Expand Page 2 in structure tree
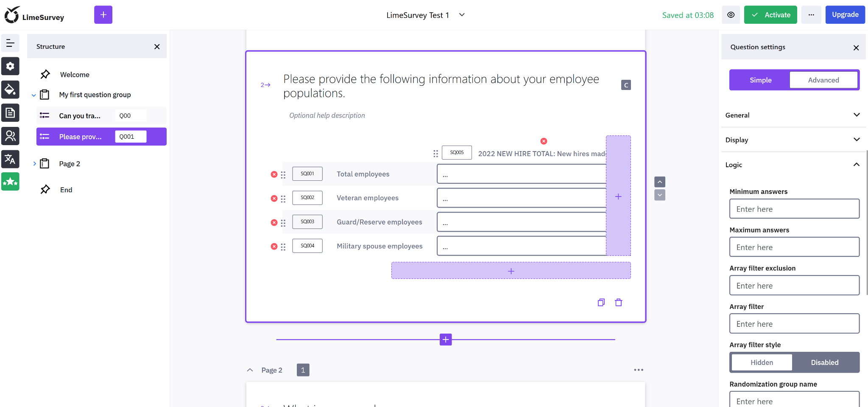 coord(34,164)
